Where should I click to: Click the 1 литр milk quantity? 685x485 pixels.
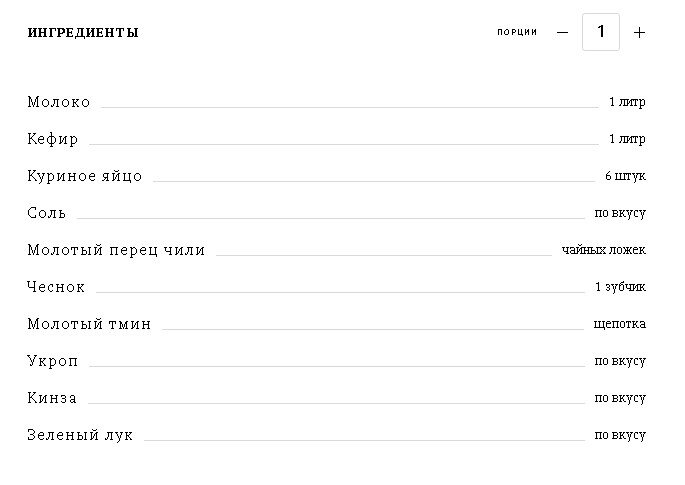627,102
